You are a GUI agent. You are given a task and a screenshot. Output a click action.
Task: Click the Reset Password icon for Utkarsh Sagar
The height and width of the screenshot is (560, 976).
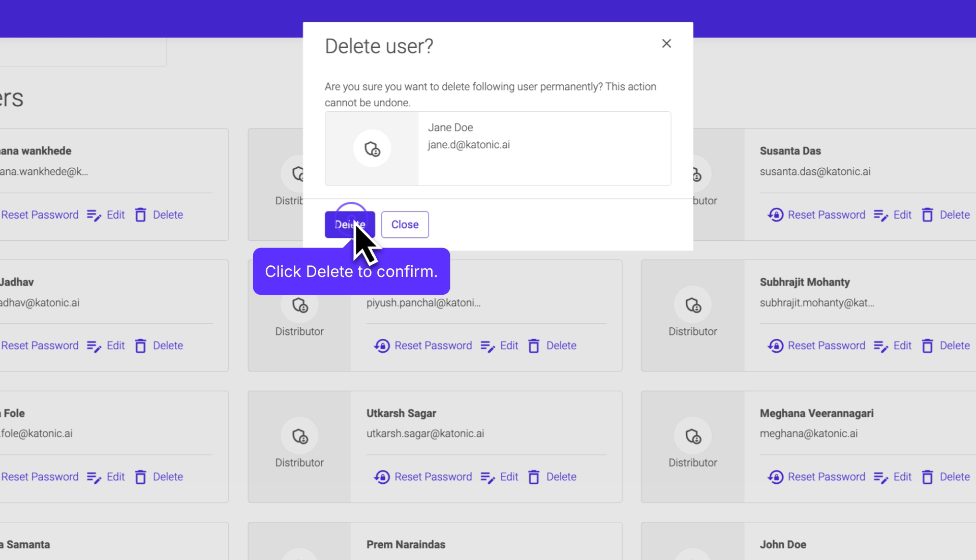coord(381,477)
